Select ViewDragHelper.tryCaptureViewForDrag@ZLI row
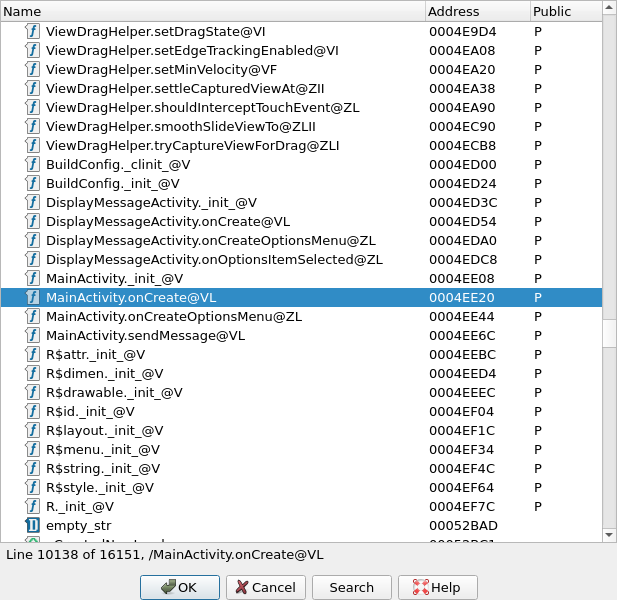This screenshot has height=600, width=617. pyautogui.click(x=192, y=146)
